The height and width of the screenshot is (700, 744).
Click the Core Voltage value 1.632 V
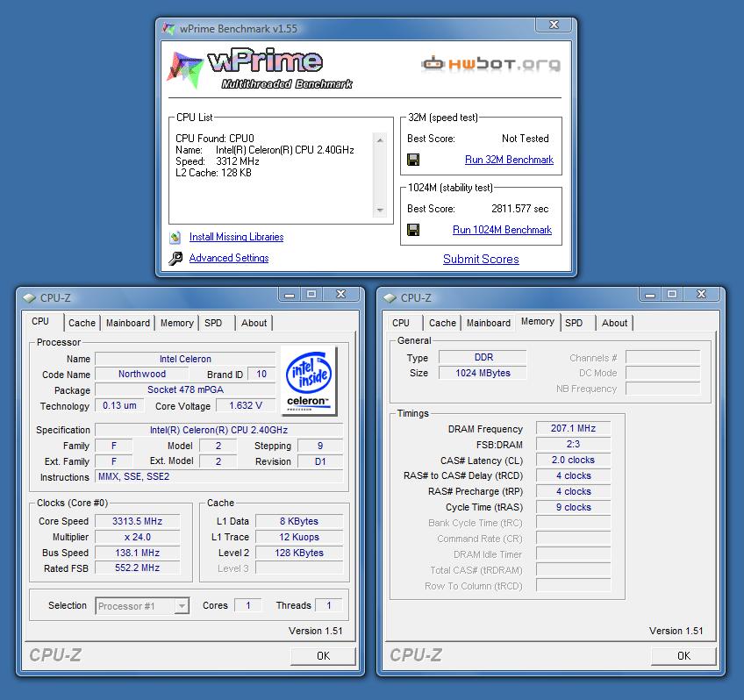246,405
